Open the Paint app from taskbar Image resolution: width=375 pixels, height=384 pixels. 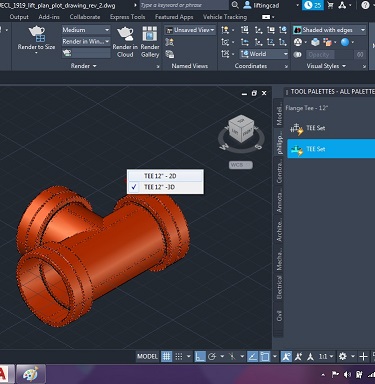[31, 375]
